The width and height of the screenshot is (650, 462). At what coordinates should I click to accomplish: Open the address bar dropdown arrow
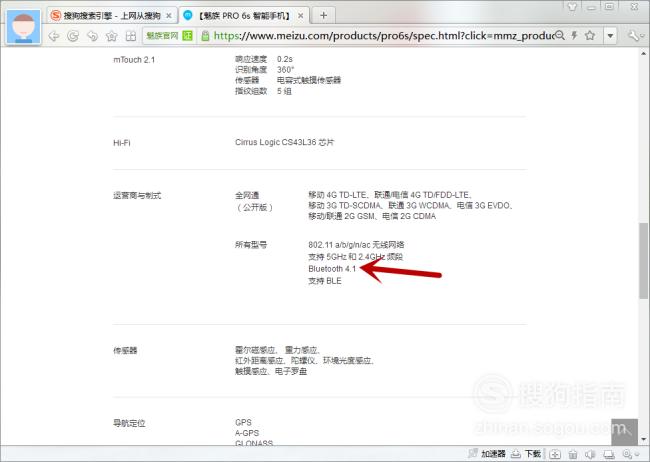coord(610,36)
